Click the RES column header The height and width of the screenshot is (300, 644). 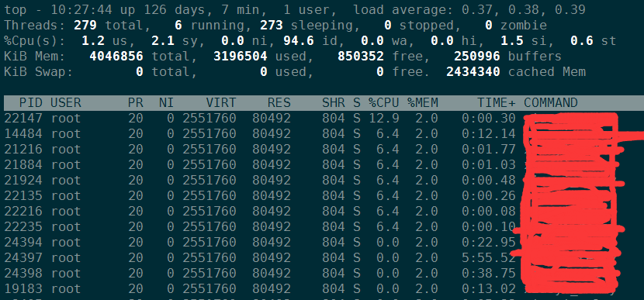coord(279,102)
